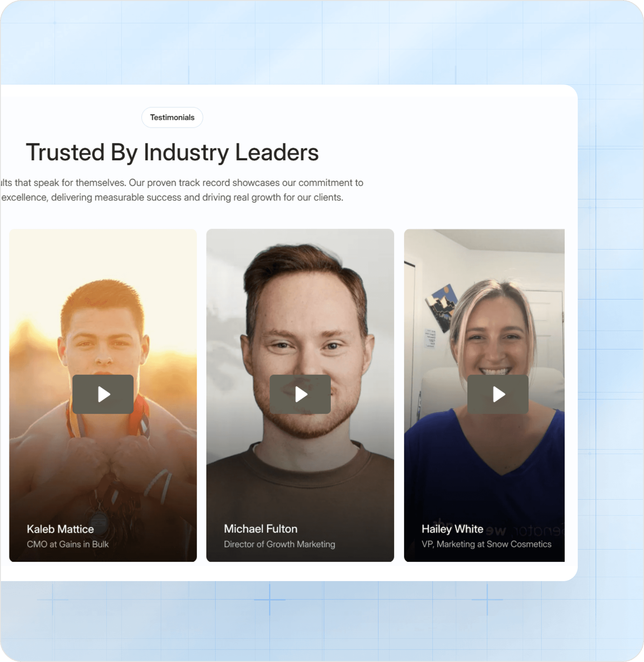Play Hailey White's testimonial video

(497, 394)
